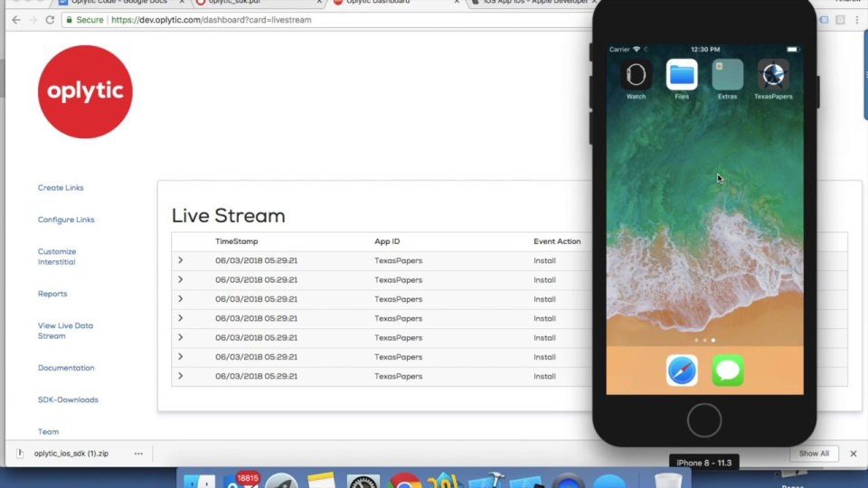
Task: Click the dev.oplytic.com URL field
Action: (211, 20)
